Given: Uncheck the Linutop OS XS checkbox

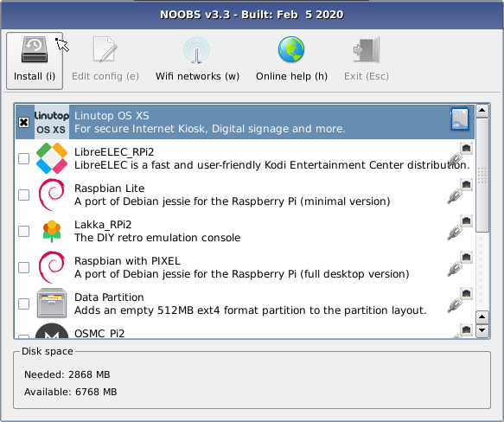Looking at the screenshot, I should tap(24, 122).
